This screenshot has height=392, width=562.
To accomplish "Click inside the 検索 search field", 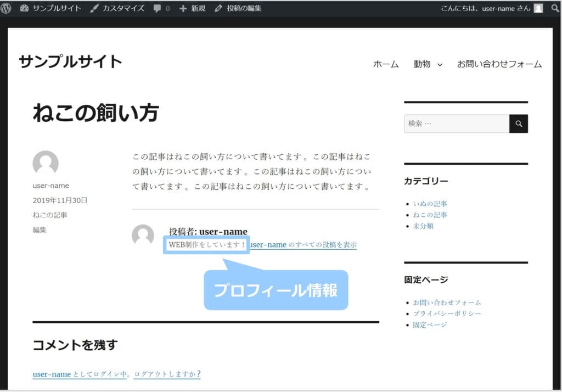I will (456, 124).
